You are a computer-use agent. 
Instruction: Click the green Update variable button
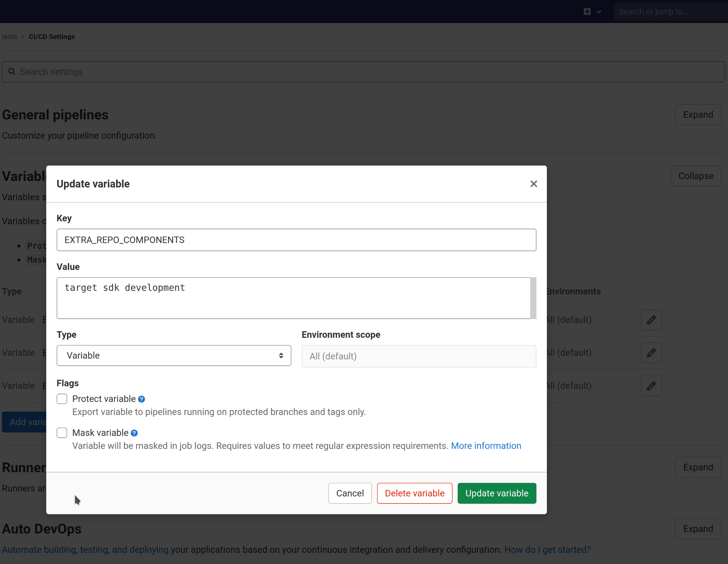pos(496,493)
